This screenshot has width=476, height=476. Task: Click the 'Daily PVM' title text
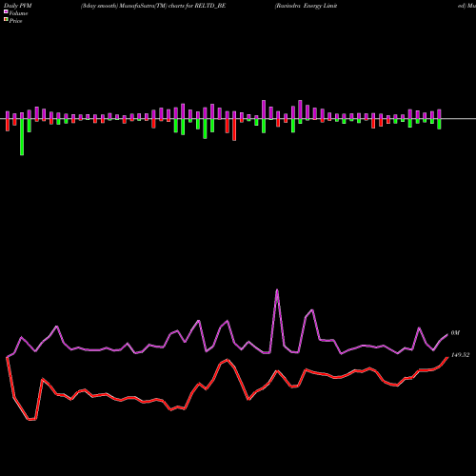(x=18, y=6)
